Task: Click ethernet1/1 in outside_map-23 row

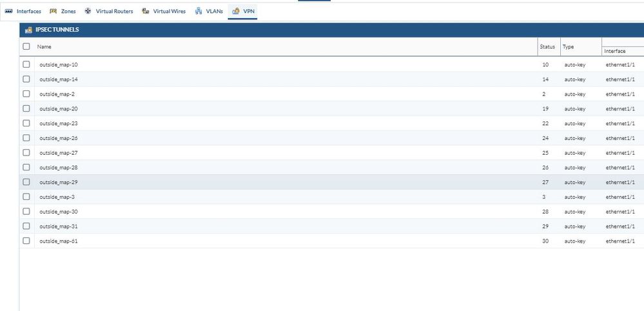Action: [620, 123]
